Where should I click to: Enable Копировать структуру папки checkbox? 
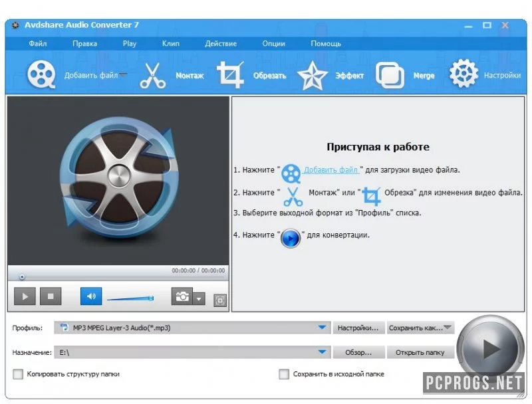click(x=18, y=374)
